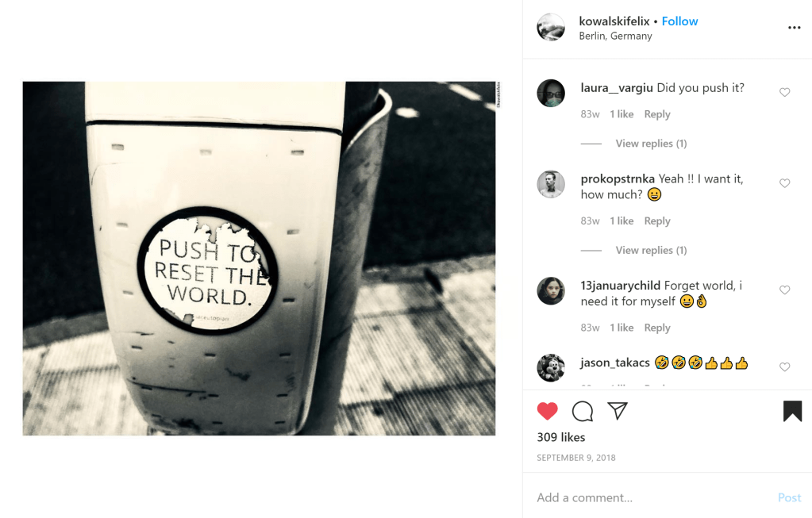
Task: Expand replies under prokopstrnka's comment
Action: click(x=651, y=250)
